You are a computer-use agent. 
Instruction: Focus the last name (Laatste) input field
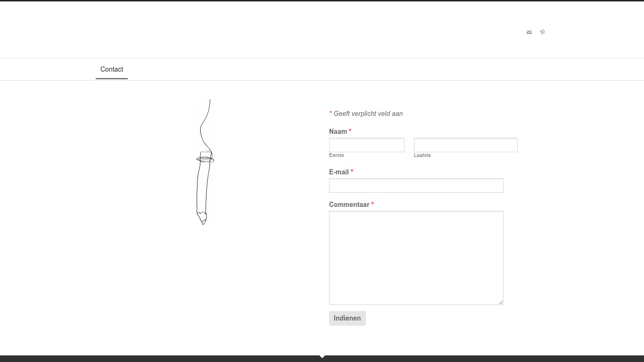[465, 145]
